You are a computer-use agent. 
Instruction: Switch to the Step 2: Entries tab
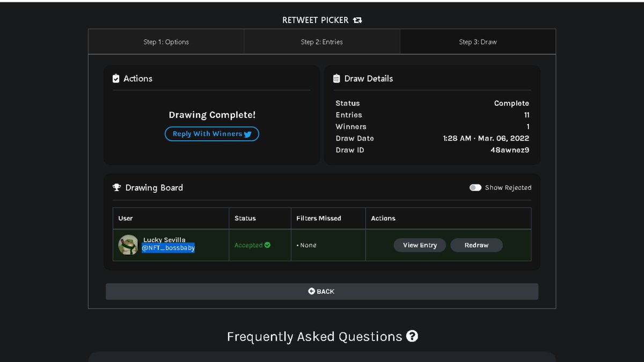tap(322, 42)
